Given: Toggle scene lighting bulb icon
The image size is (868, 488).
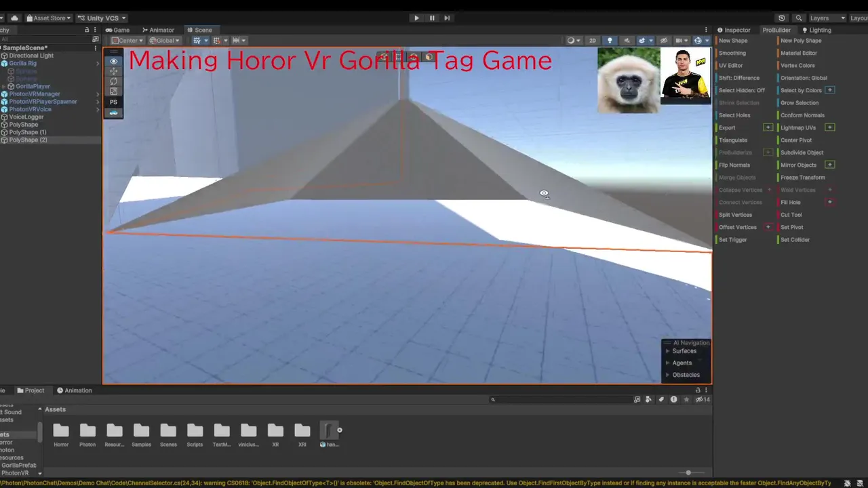Looking at the screenshot, I should (x=610, y=41).
